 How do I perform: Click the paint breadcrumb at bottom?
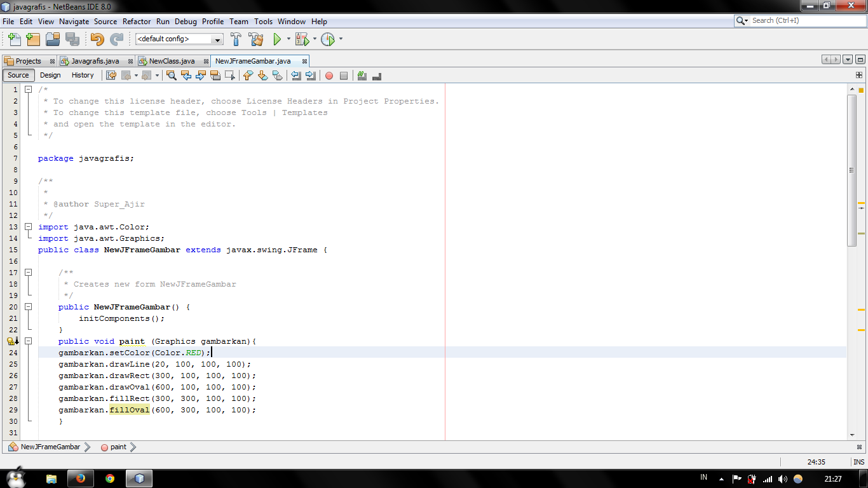click(x=118, y=447)
